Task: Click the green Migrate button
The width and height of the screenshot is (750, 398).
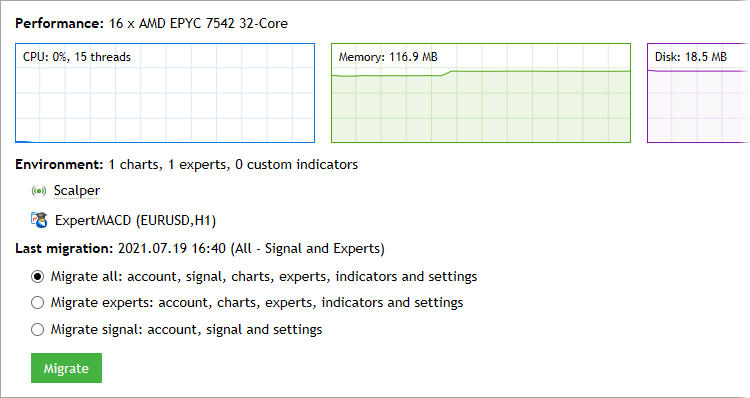Action: [66, 368]
